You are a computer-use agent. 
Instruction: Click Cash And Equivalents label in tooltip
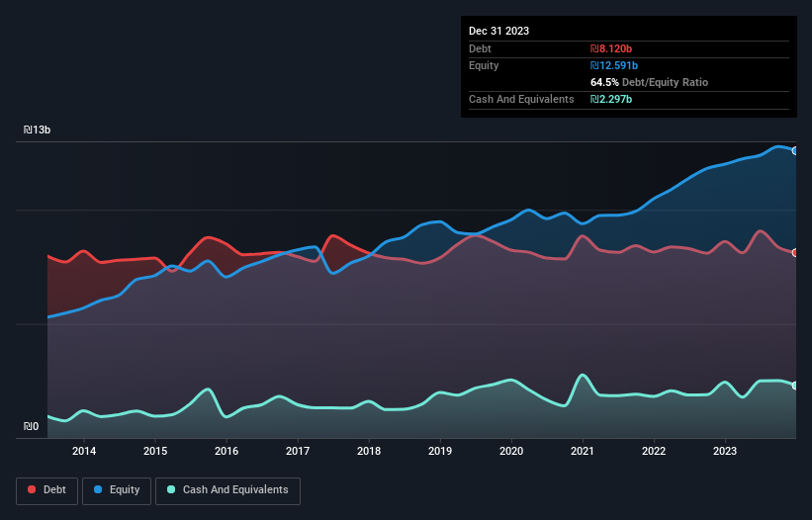[521, 99]
